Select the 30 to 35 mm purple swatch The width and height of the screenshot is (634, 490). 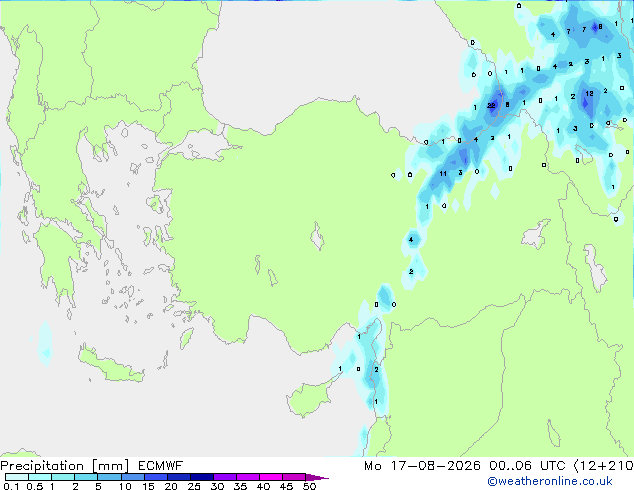coord(225,477)
